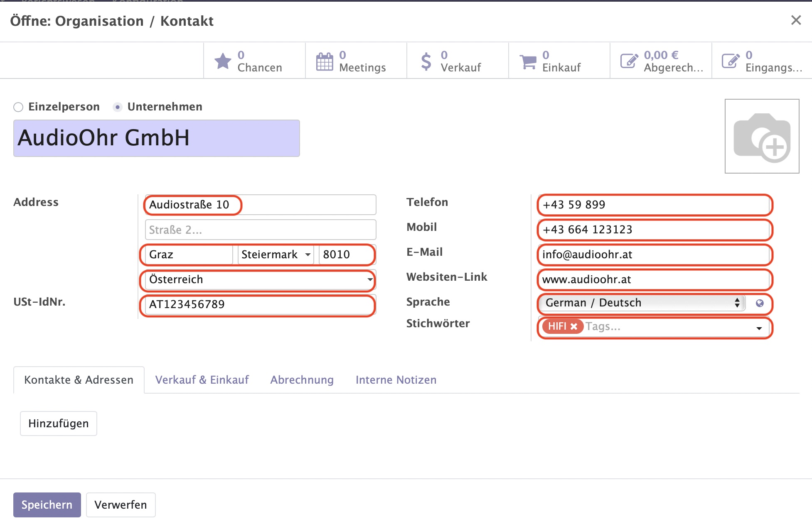The height and width of the screenshot is (529, 812).
Task: Open the Einkauf shopping cart button
Action: (559, 61)
